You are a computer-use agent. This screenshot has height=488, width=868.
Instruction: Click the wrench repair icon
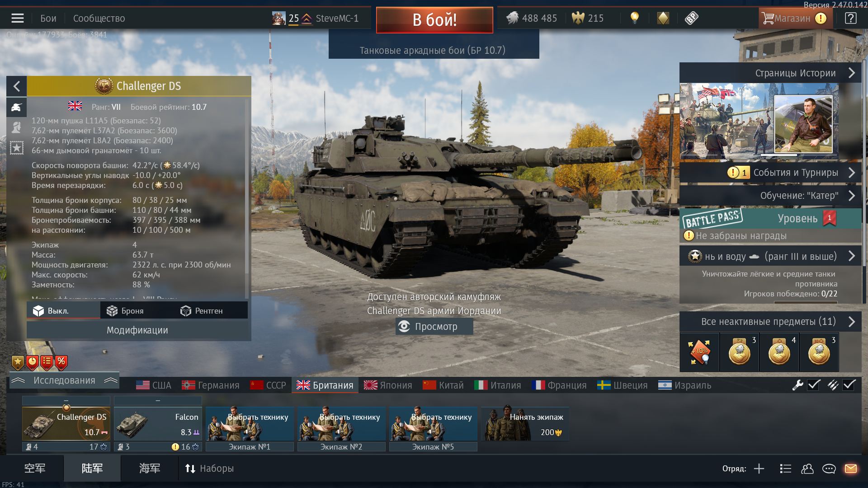(797, 385)
